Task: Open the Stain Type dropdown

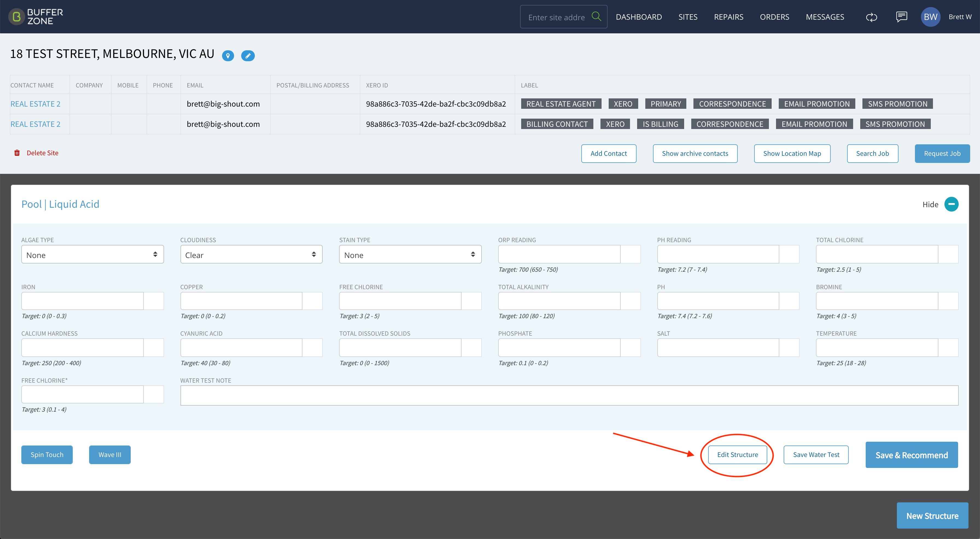Action: [x=410, y=254]
